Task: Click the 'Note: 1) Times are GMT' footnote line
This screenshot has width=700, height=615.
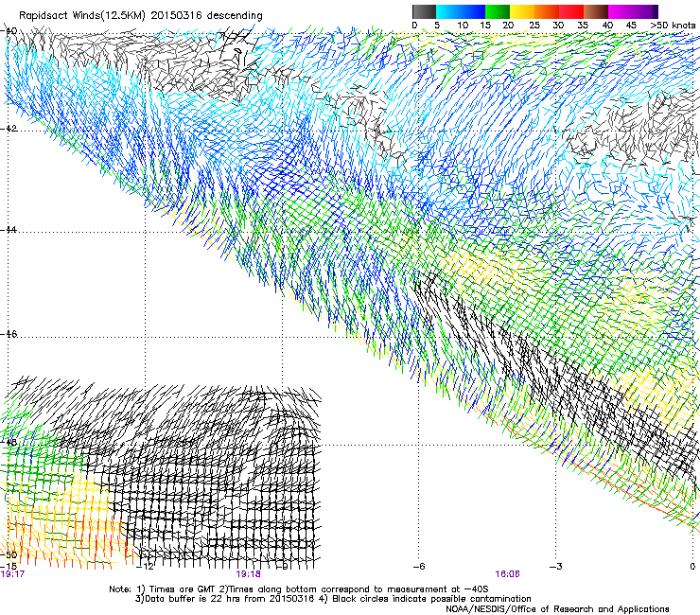Action: point(299,589)
